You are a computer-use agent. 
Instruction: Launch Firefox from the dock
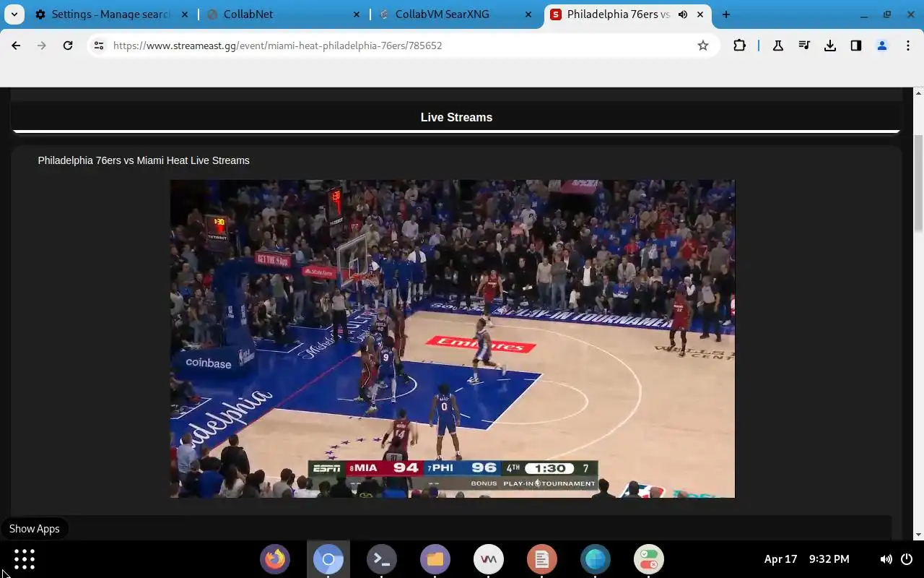click(275, 559)
